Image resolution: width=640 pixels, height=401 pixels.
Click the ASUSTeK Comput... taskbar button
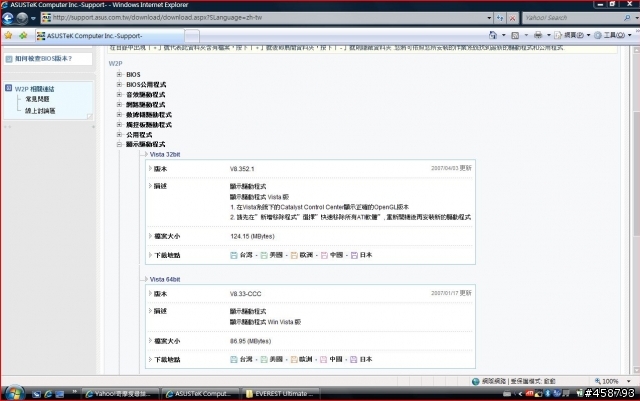point(200,394)
